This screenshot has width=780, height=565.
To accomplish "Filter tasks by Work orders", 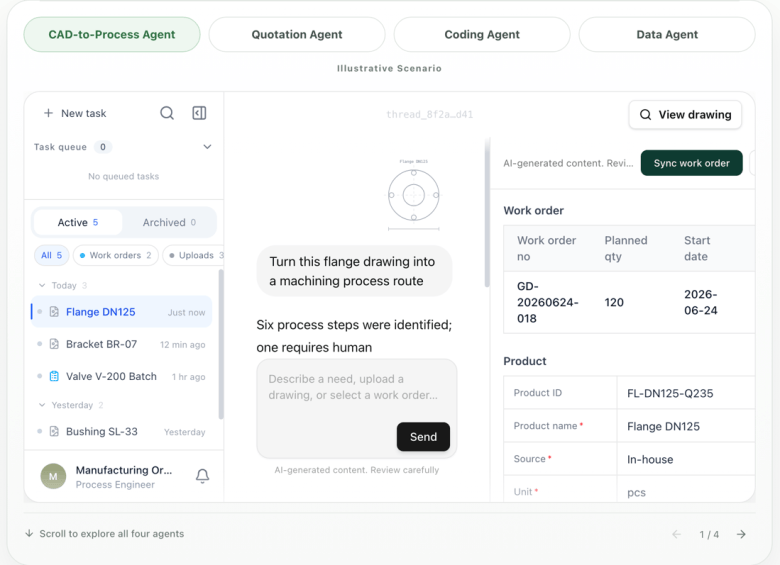I will click(x=115, y=255).
